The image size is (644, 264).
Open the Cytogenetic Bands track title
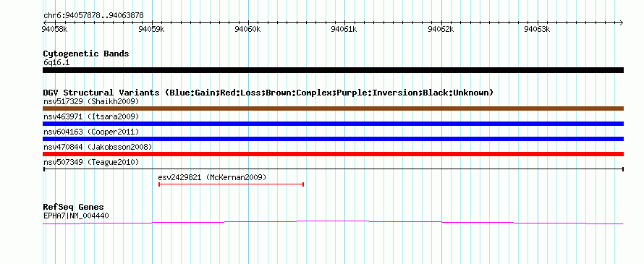[86, 54]
